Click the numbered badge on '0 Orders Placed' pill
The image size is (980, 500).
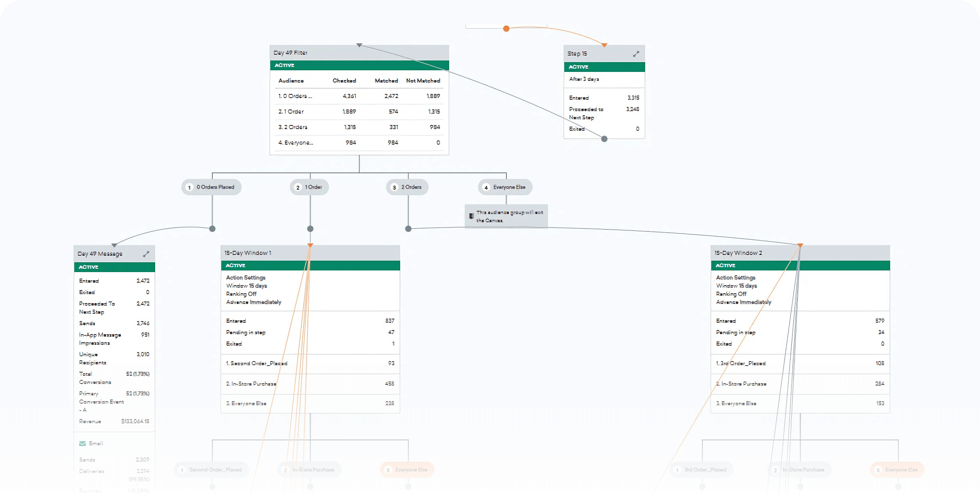coord(189,187)
